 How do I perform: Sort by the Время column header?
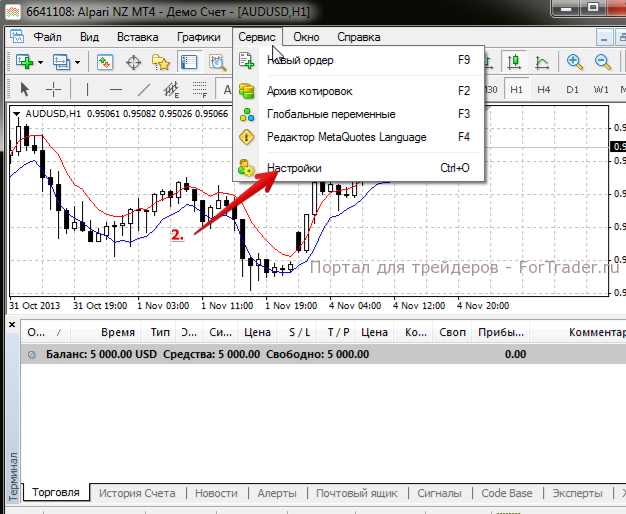(106, 332)
